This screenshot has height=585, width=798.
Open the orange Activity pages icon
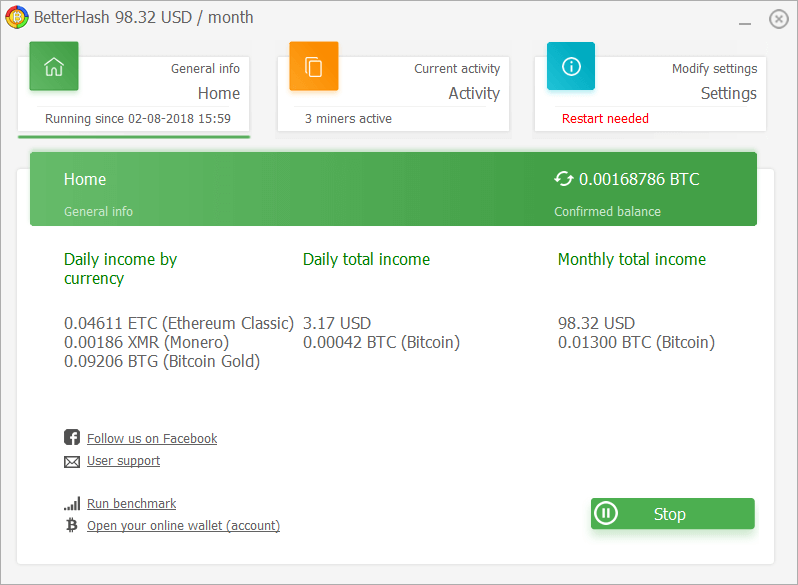[x=314, y=66]
